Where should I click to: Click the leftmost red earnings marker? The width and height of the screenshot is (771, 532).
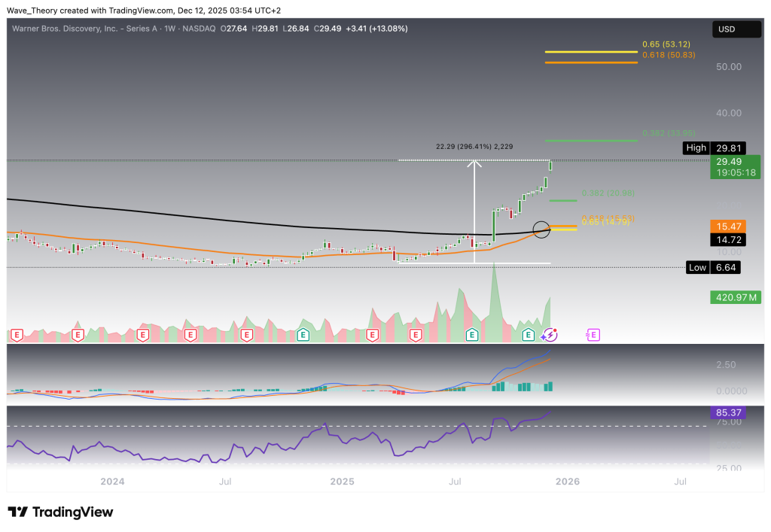coord(15,333)
